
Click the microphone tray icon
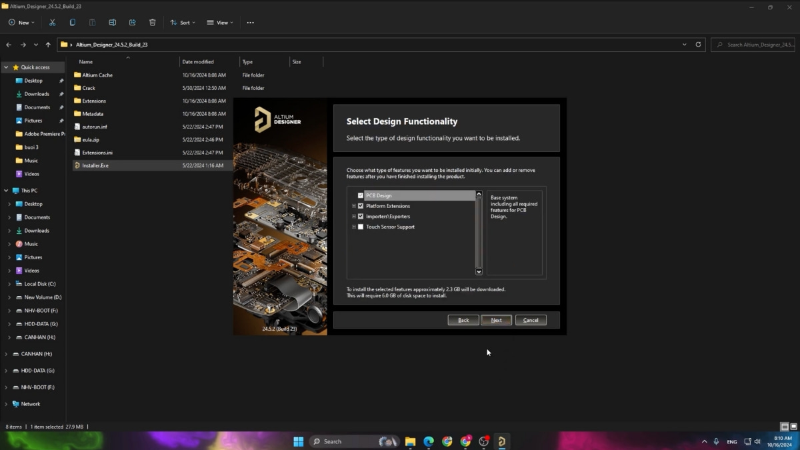[716, 441]
